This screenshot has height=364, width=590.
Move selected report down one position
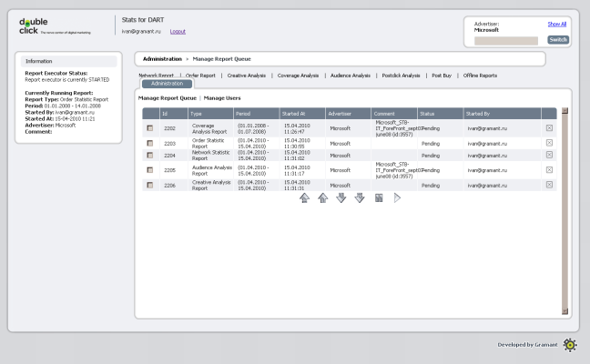(x=341, y=197)
